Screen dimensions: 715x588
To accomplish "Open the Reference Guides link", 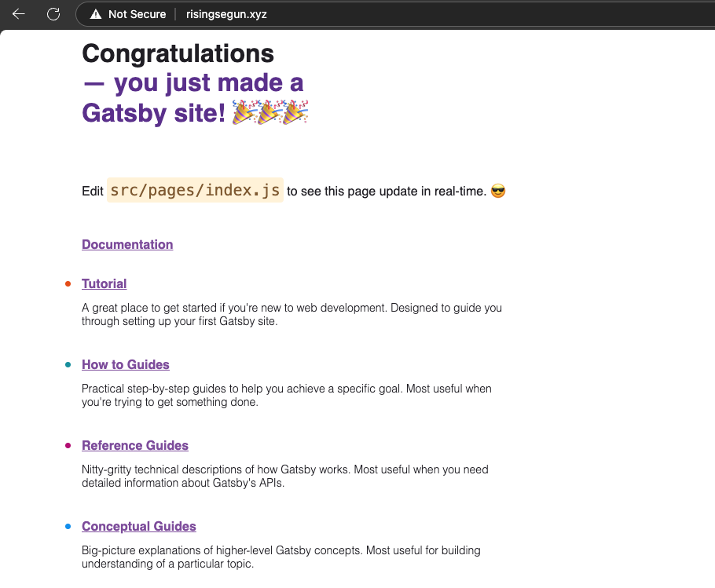I will (135, 445).
